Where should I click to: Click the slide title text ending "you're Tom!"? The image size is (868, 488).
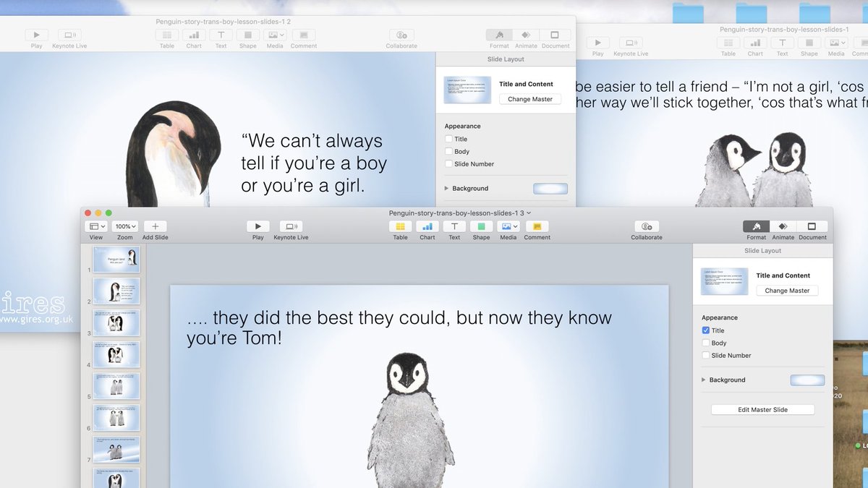(399, 328)
